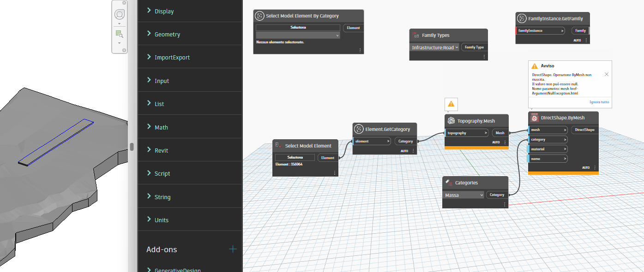
Task: Click 'Element : 156964' text
Action: pyautogui.click(x=289, y=164)
